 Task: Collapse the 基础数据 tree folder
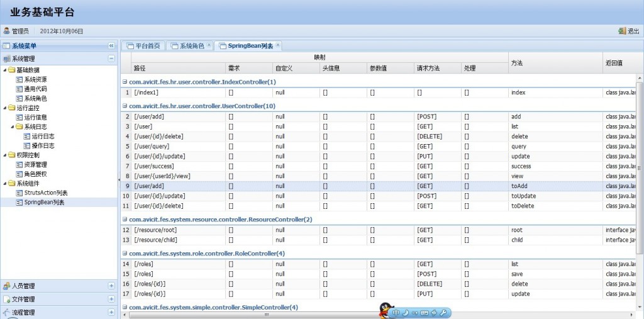pyautogui.click(x=5, y=70)
